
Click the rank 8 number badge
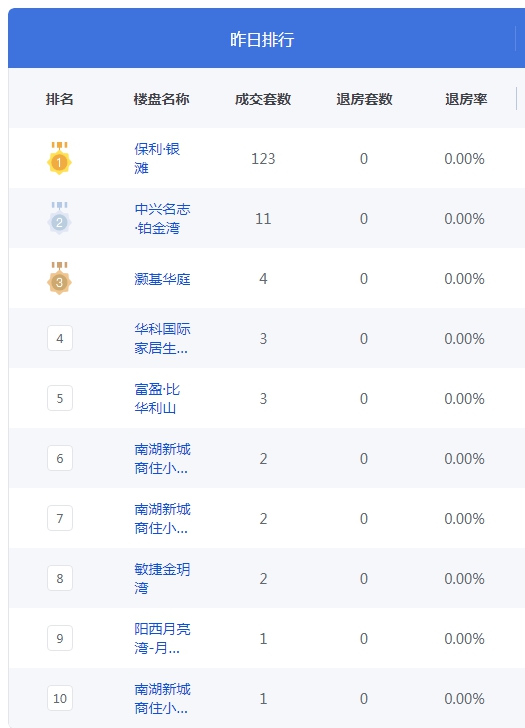point(60,578)
